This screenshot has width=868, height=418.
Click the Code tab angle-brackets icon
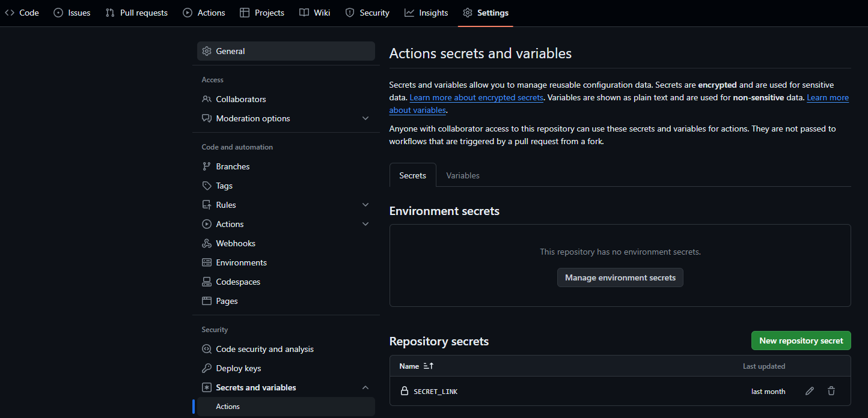(x=10, y=13)
